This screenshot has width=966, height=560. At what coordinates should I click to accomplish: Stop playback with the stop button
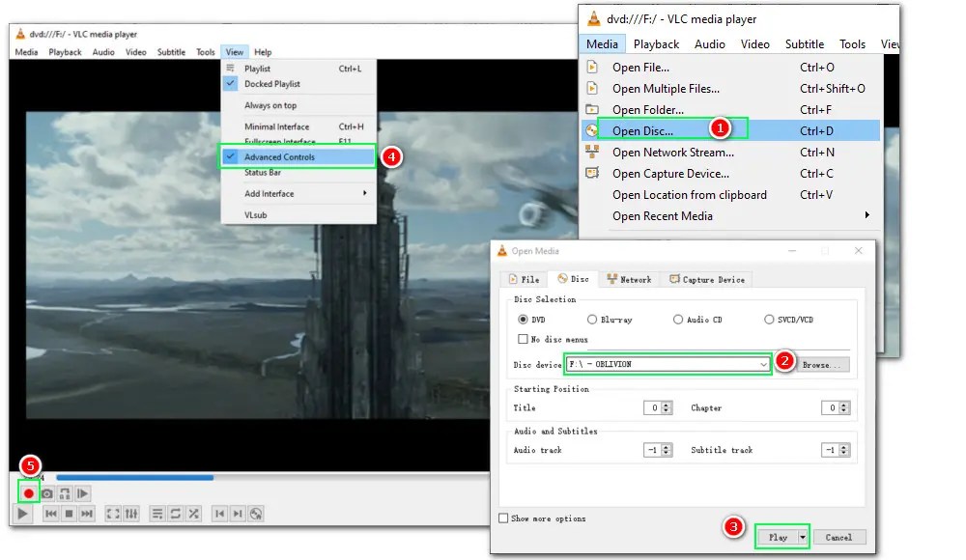(x=67, y=513)
